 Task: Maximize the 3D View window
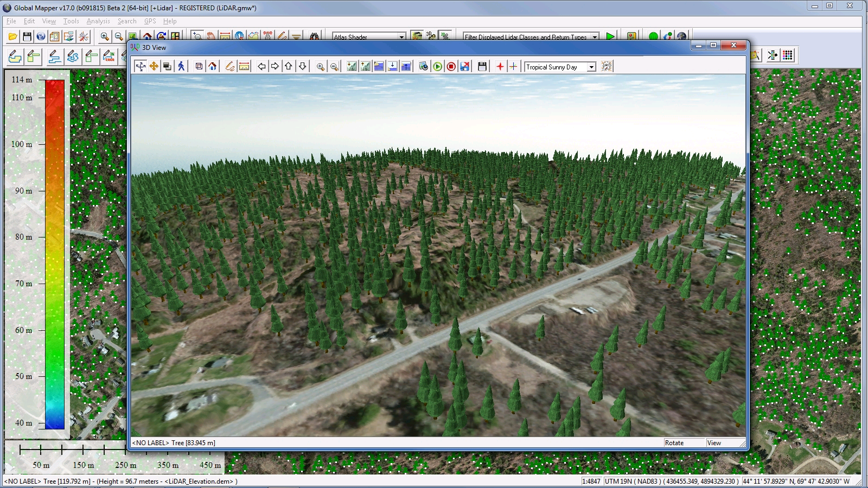(x=714, y=46)
